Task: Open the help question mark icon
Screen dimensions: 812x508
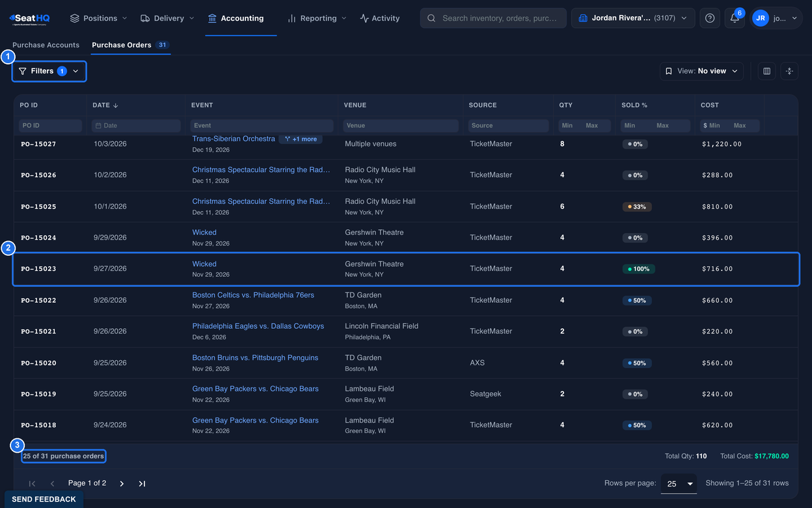Action: point(710,18)
